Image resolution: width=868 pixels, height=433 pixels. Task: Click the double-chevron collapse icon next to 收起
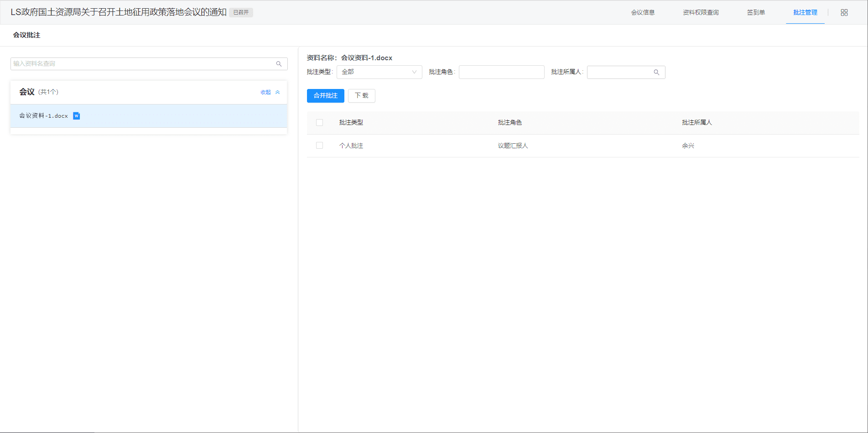click(x=277, y=92)
